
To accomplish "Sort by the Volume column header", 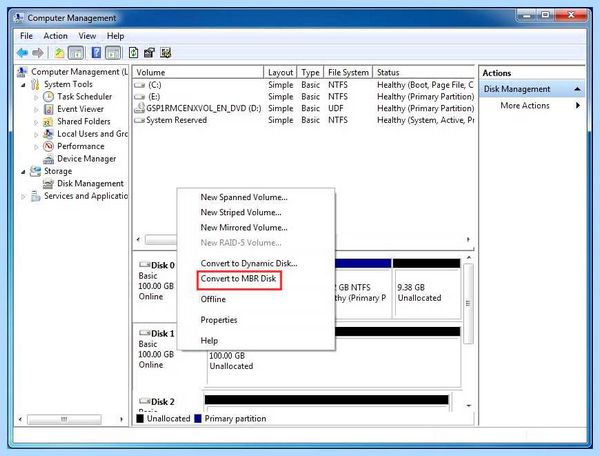I will (x=198, y=72).
